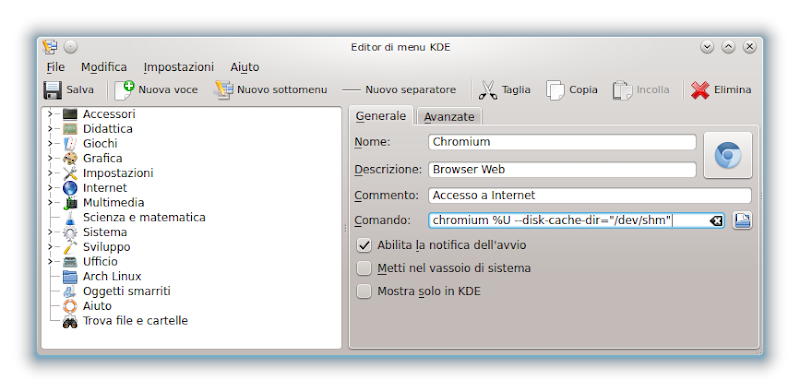Click the Salva floppy disk icon
800x392 pixels.
[x=52, y=90]
